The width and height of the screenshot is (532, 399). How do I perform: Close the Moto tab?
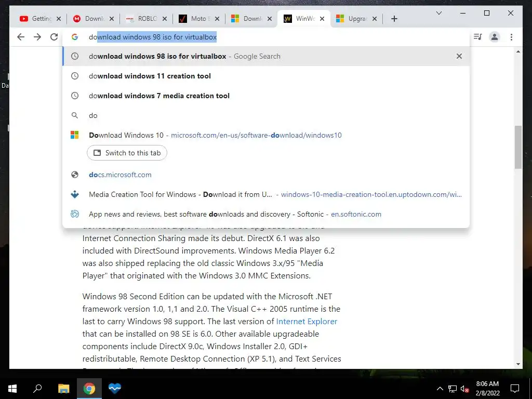tap(217, 19)
